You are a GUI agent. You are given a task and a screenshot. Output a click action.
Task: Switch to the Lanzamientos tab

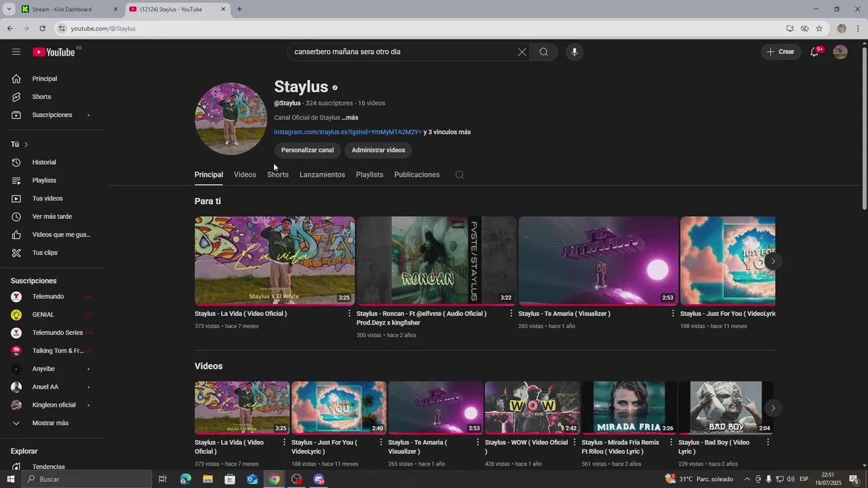tap(322, 175)
